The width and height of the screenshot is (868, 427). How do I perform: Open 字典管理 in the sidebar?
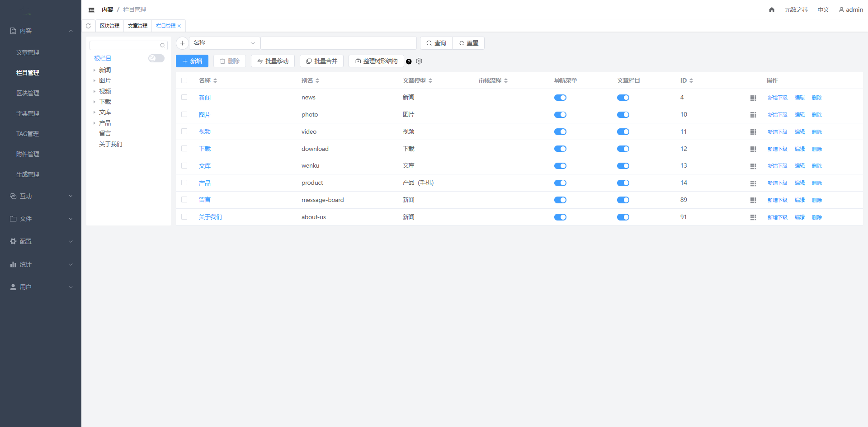click(x=28, y=113)
